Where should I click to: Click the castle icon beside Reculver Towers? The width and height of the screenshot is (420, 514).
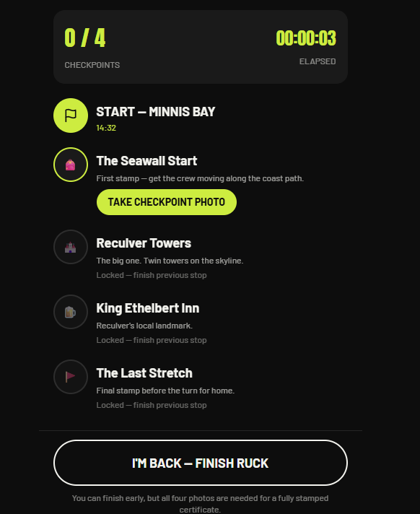click(x=71, y=247)
